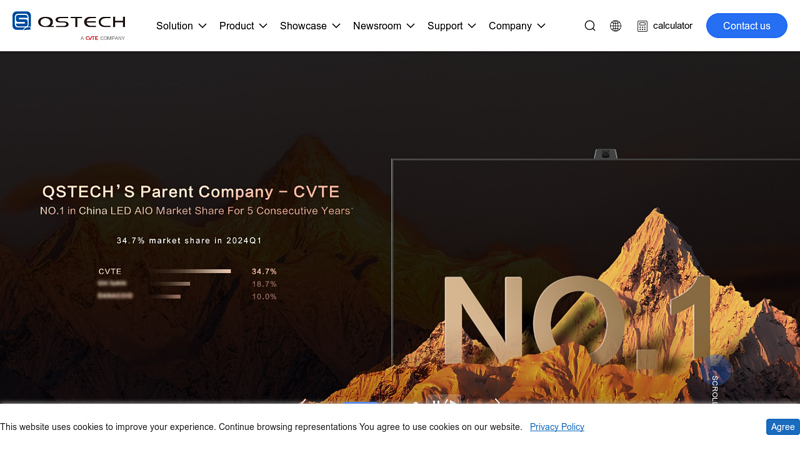Image resolution: width=800 pixels, height=450 pixels.
Task: Click the CVTE label in chart
Action: coord(110,271)
